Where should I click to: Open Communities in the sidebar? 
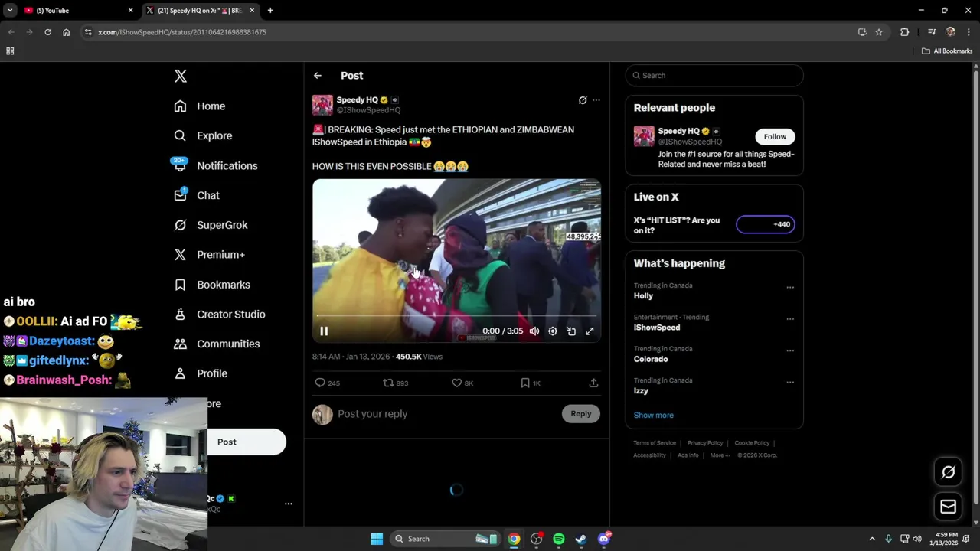click(x=217, y=344)
